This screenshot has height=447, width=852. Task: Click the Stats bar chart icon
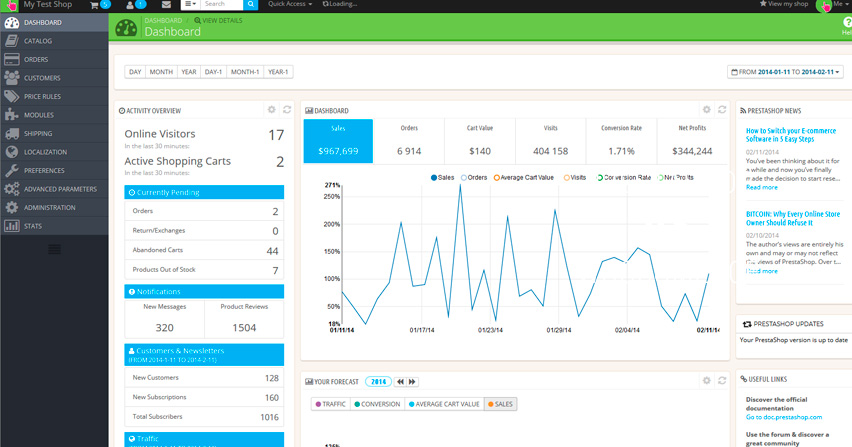point(11,226)
